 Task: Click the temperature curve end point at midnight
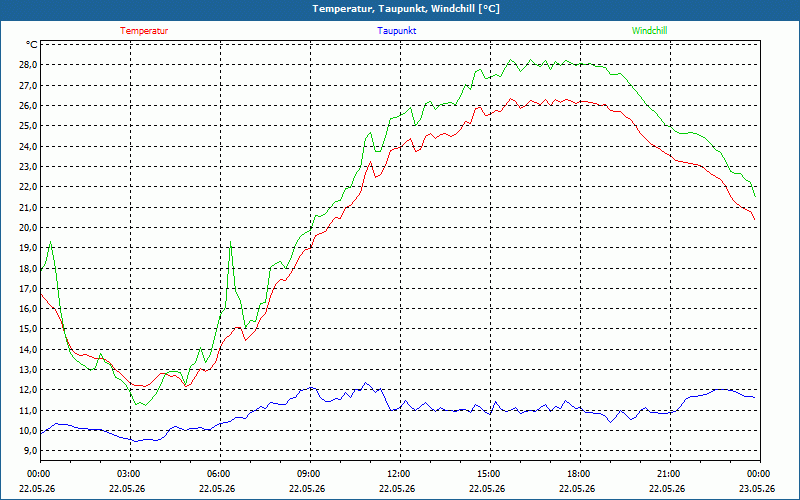point(755,219)
